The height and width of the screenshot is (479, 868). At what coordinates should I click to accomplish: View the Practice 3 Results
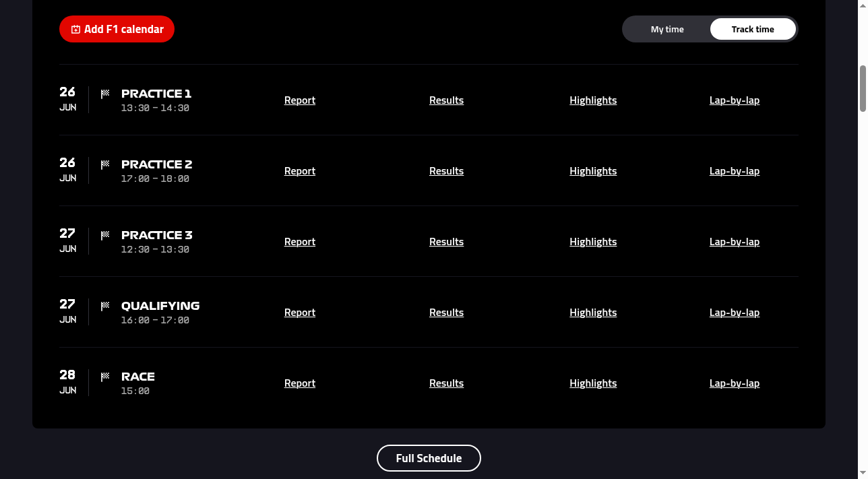(446, 242)
